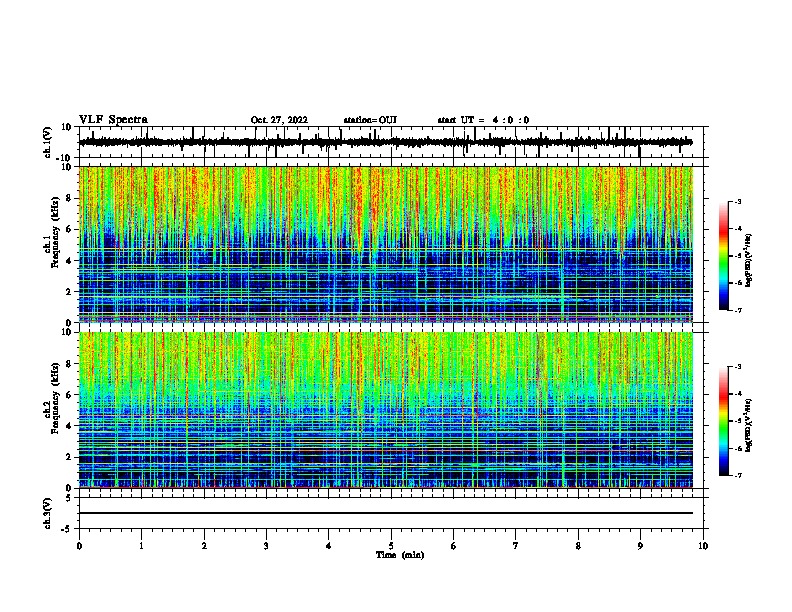Click time-axis tick label '2'
This screenshot has height=612, width=792.
(x=204, y=546)
